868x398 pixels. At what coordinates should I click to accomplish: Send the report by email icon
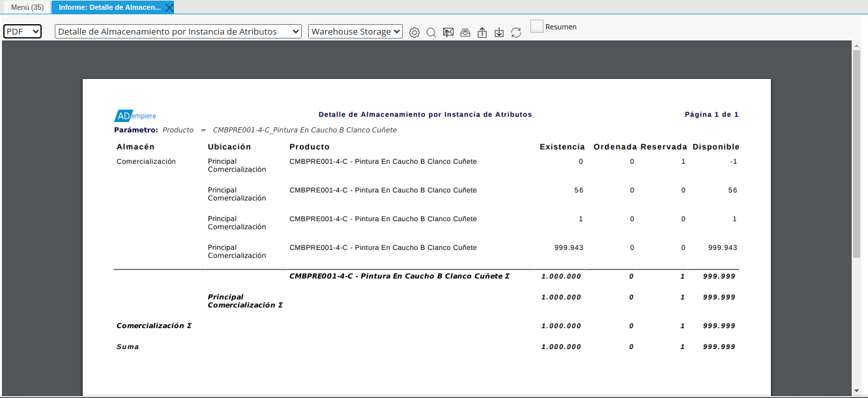tap(448, 31)
